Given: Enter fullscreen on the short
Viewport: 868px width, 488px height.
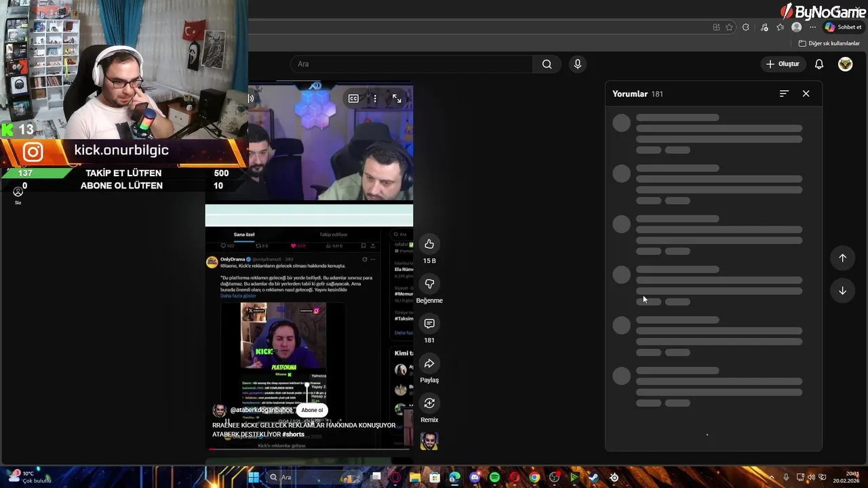Looking at the screenshot, I should click(397, 98).
